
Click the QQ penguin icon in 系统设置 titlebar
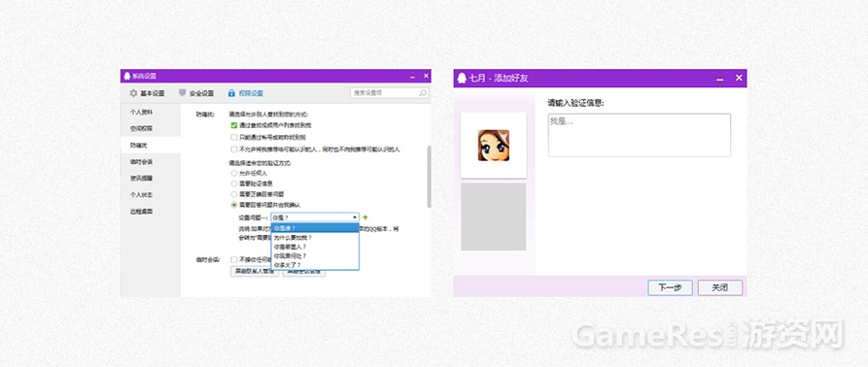[126, 76]
